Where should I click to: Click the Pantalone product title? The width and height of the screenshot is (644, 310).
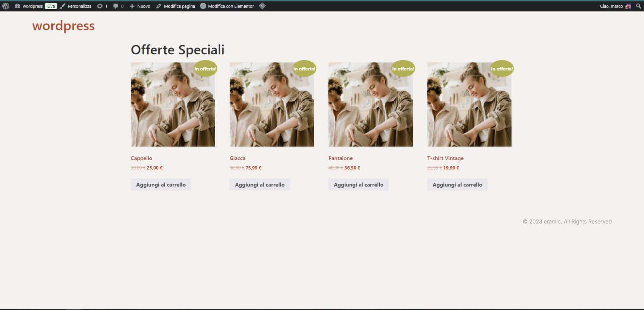(x=340, y=158)
